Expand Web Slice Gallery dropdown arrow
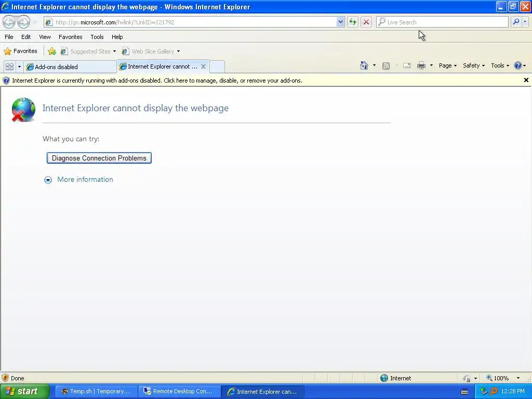532x399 pixels. pyautogui.click(x=179, y=51)
